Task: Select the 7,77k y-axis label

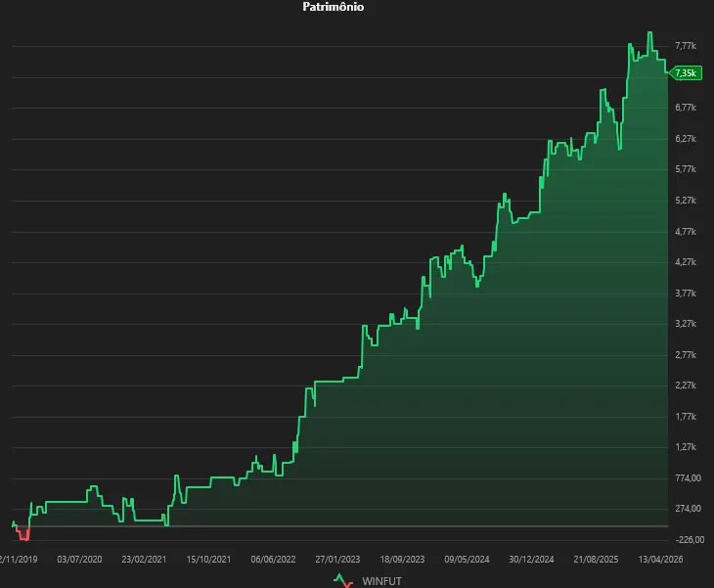Action: [686, 46]
